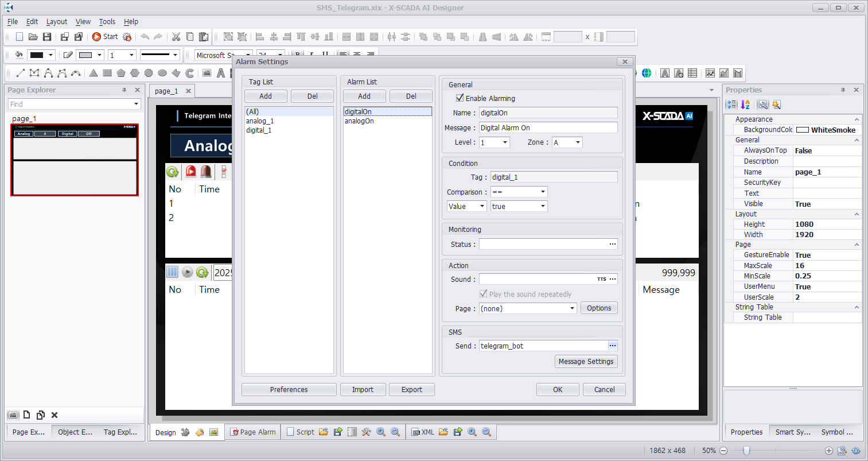Select the rectangle shape tool
Image resolution: width=868 pixels, height=461 pixels.
tap(107, 73)
